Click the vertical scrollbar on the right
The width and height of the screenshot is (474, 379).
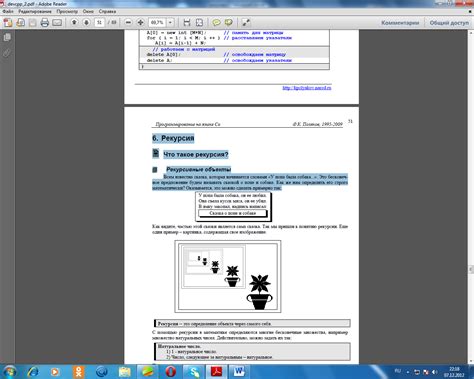coord(471,197)
